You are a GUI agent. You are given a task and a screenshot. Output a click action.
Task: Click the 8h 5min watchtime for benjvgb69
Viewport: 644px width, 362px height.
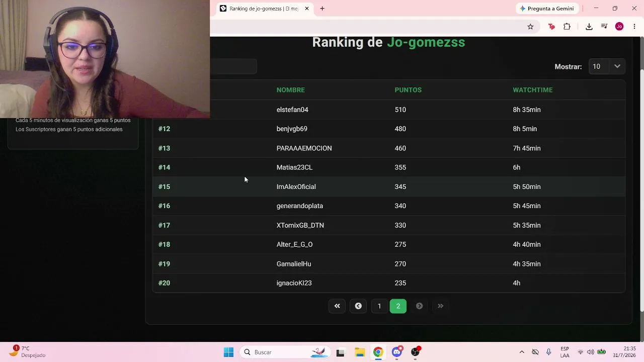click(525, 129)
